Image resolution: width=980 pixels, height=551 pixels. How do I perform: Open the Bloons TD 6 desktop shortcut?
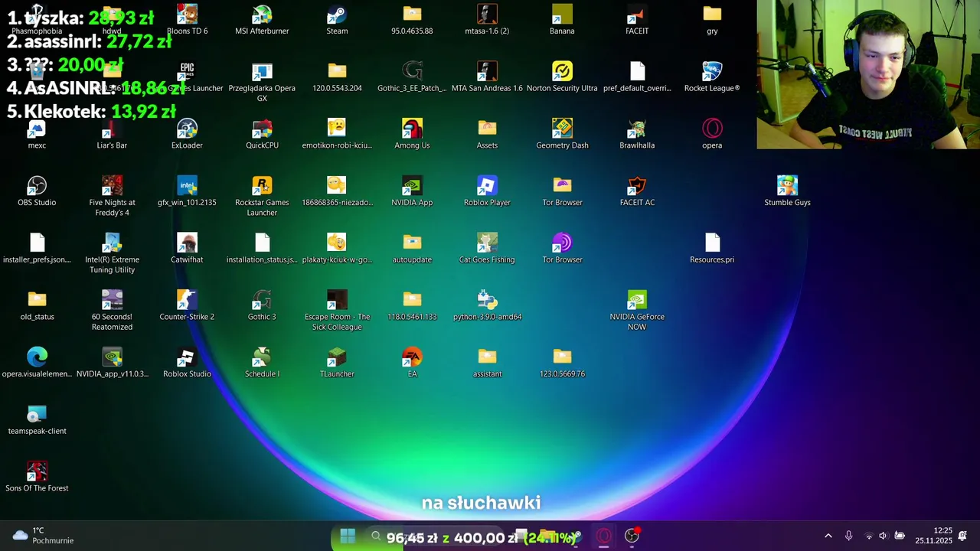pos(187,20)
